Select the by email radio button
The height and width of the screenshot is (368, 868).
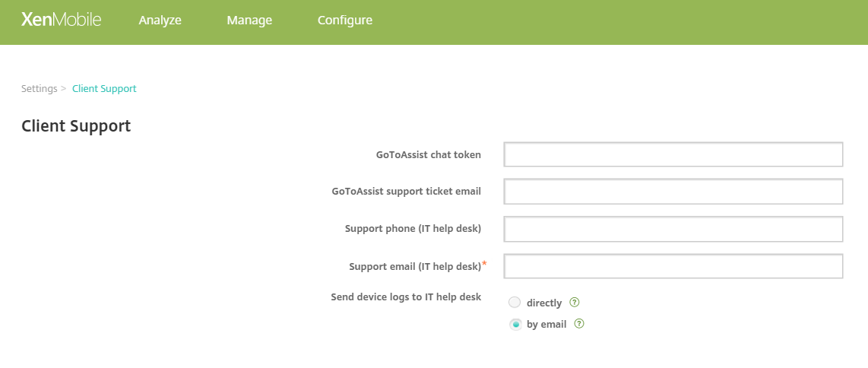[x=515, y=325]
